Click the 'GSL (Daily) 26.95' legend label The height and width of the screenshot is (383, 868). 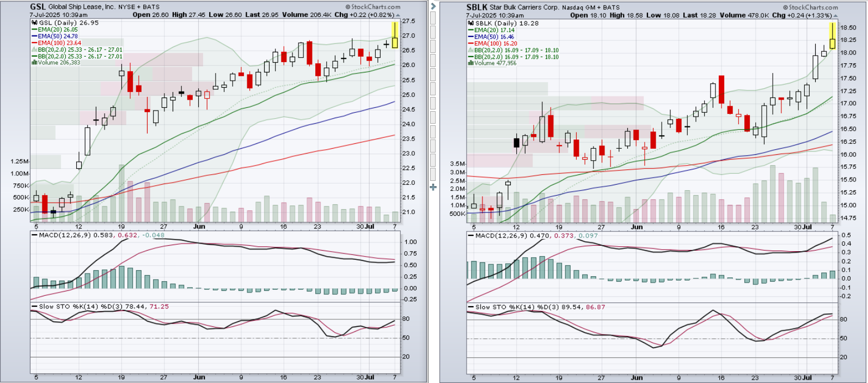point(69,23)
